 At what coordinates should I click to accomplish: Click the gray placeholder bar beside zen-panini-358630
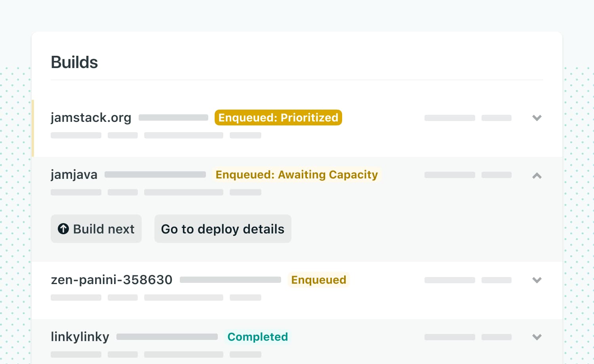tap(230, 280)
